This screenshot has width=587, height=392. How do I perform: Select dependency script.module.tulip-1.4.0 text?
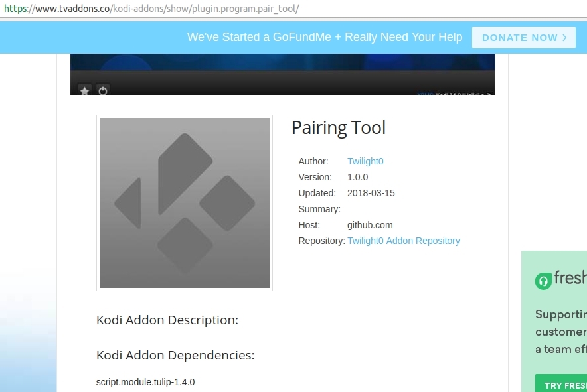tap(145, 382)
